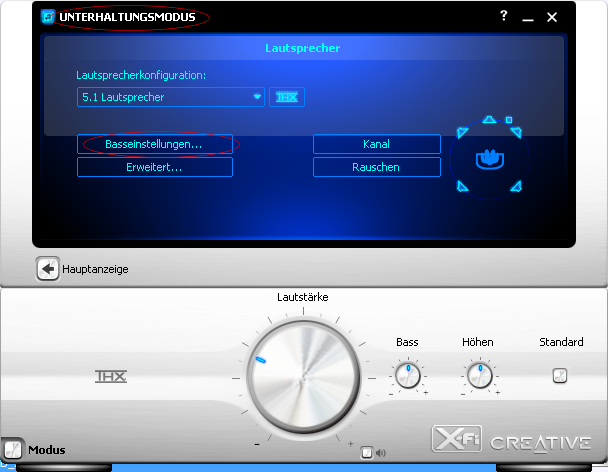Click the UNTERHALTUNGSMODUS title text
The height and width of the screenshot is (472, 608).
tap(127, 17)
